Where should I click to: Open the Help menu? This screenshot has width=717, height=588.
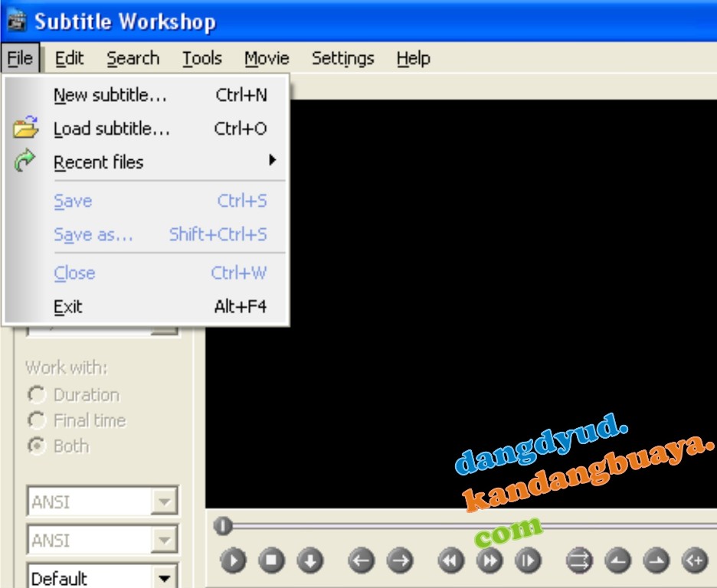[414, 58]
